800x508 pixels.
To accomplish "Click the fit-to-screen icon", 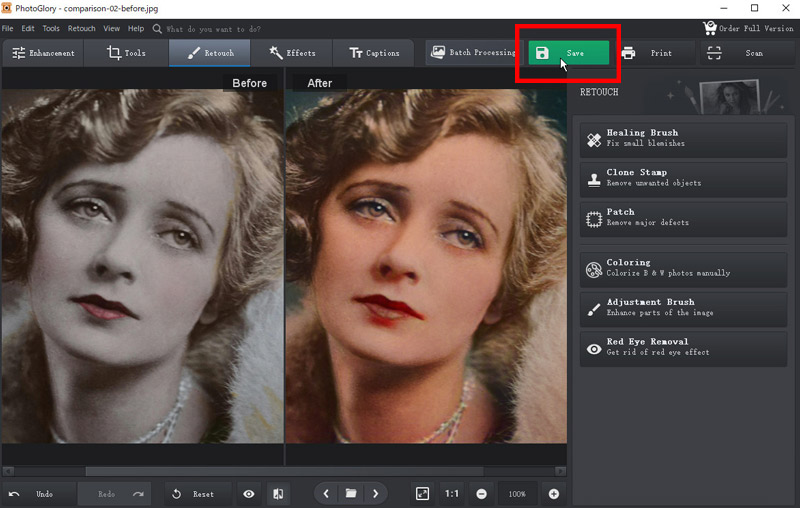I will (x=422, y=494).
